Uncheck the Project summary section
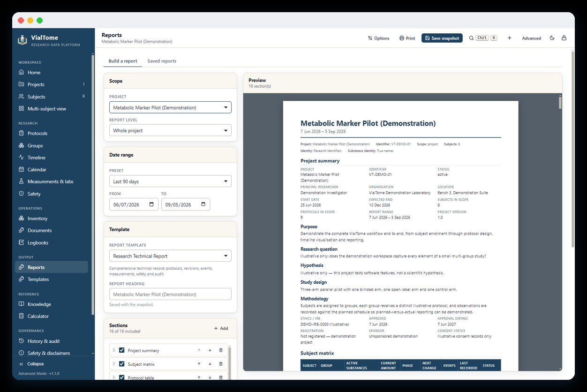Screen dimensions: 587x392 122,350
